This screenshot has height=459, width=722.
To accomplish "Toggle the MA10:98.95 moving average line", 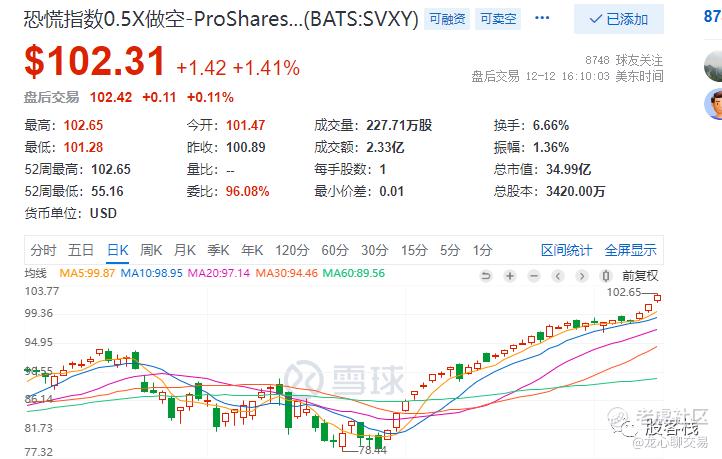I will [x=151, y=273].
